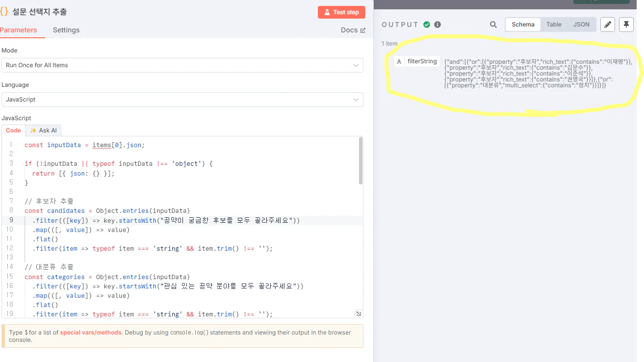644x362 pixels.
Task: Open the Mode dropdown showing Run Once for All Items
Action: pos(182,65)
